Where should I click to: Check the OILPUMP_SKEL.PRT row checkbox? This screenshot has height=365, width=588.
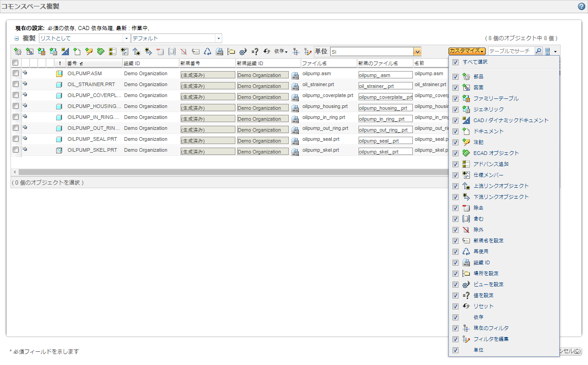click(16, 150)
